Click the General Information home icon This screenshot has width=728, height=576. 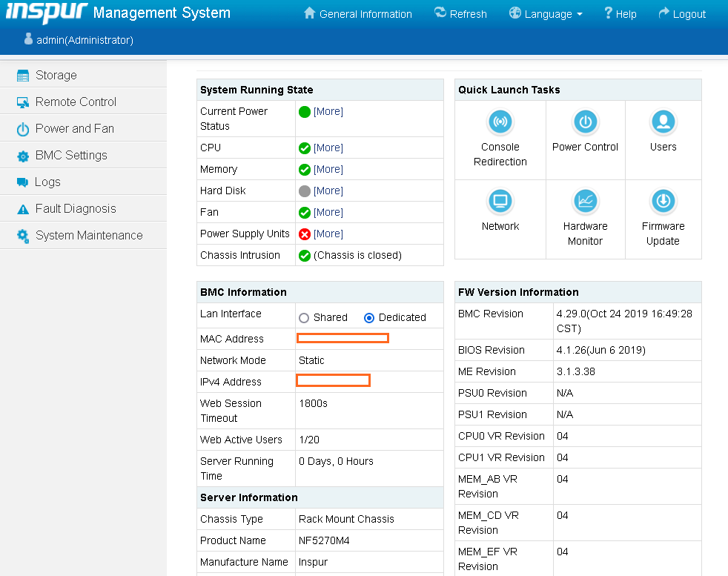[x=309, y=13]
